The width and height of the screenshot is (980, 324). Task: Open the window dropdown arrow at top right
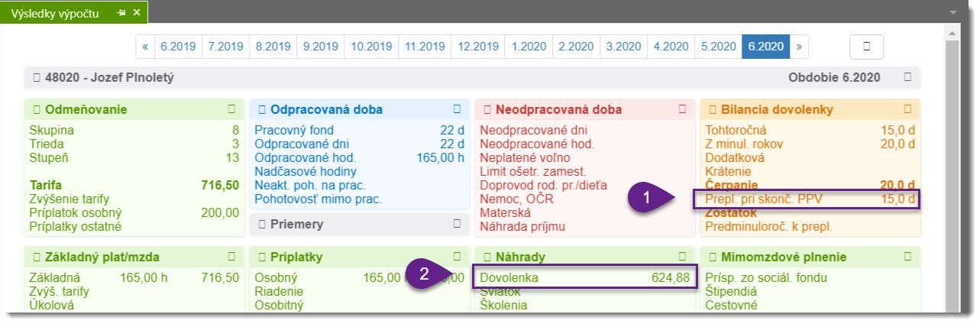953,13
